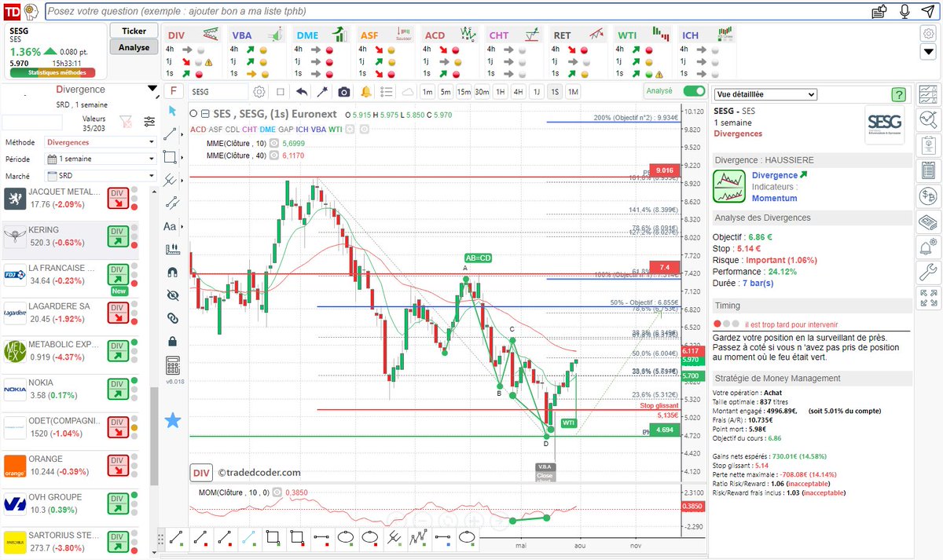943x560 pixels.
Task: Click the orange alert bell icon
Action: (365, 92)
